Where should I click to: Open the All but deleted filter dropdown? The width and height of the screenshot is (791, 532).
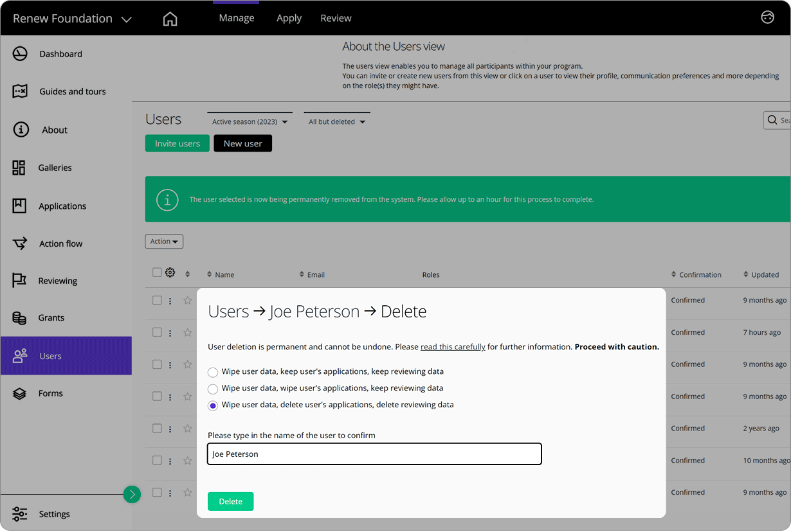point(336,121)
